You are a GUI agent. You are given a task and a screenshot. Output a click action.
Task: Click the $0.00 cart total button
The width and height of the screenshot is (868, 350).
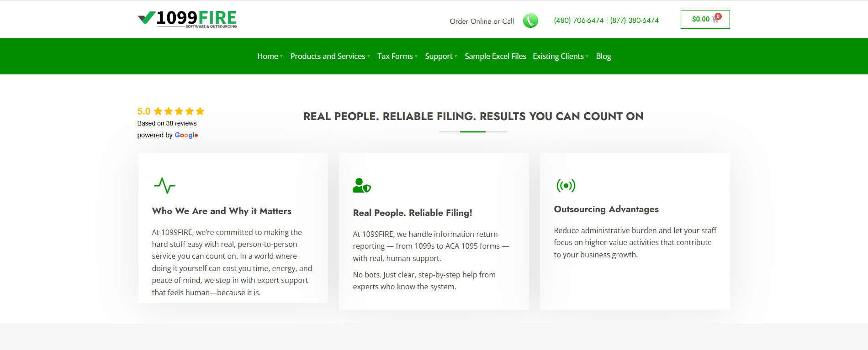700,19
